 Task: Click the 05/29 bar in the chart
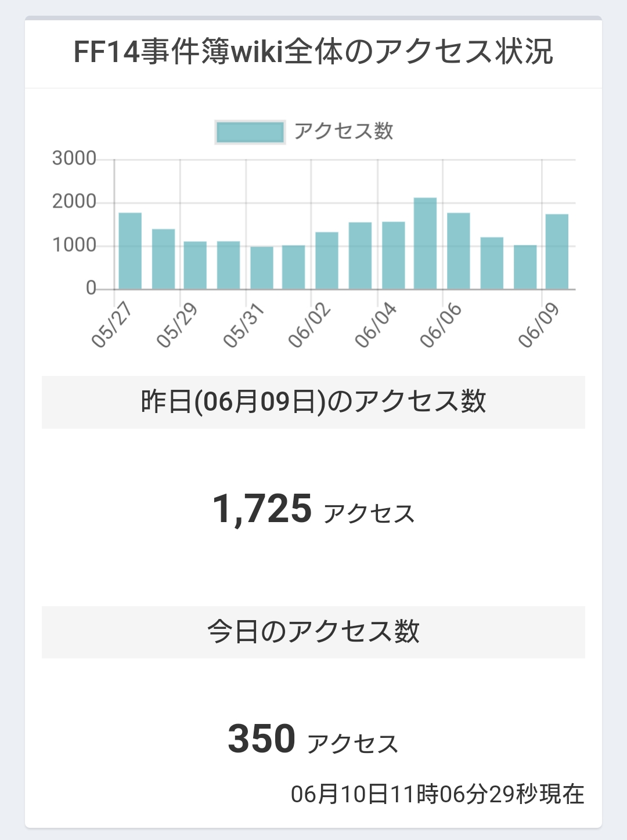(195, 265)
